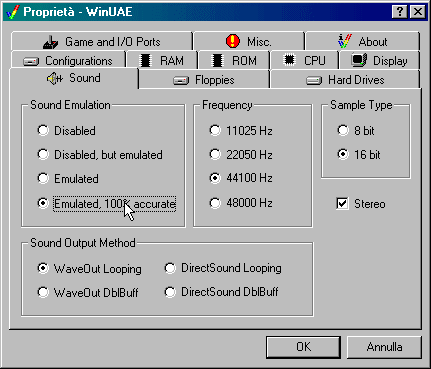Screen dimensions: 431x369
Task: Switch to the Misc. tab
Action: pos(249,41)
